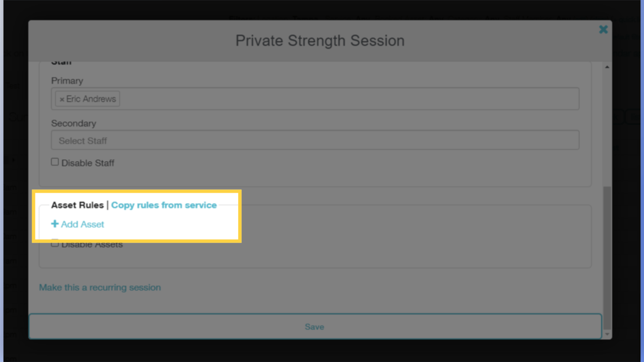Click the Private Strength Session title

(x=320, y=41)
